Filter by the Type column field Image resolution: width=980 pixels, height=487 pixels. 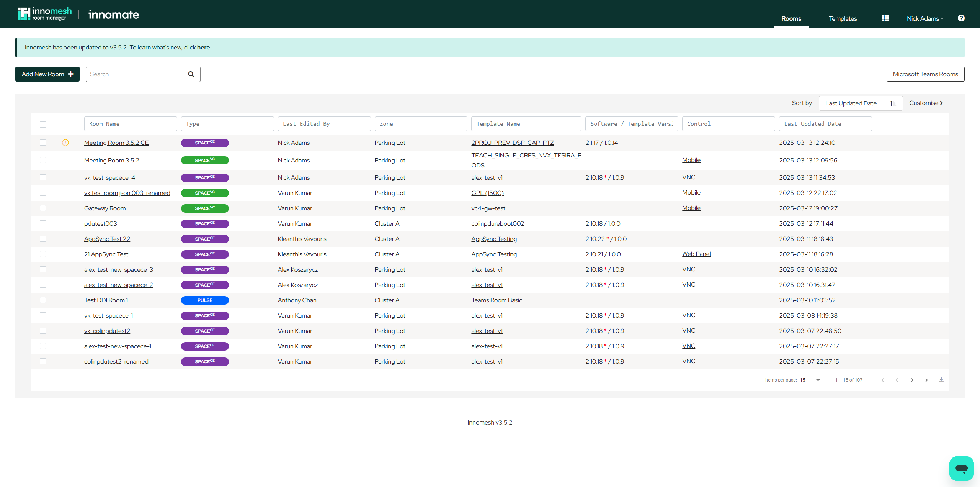click(227, 124)
